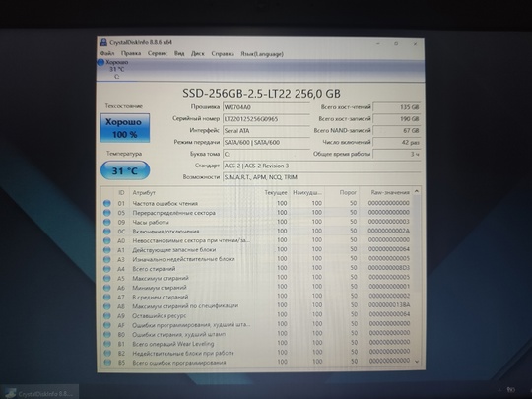Click the scroll up arrow of attribute list
532x399 pixels.
coord(417,191)
